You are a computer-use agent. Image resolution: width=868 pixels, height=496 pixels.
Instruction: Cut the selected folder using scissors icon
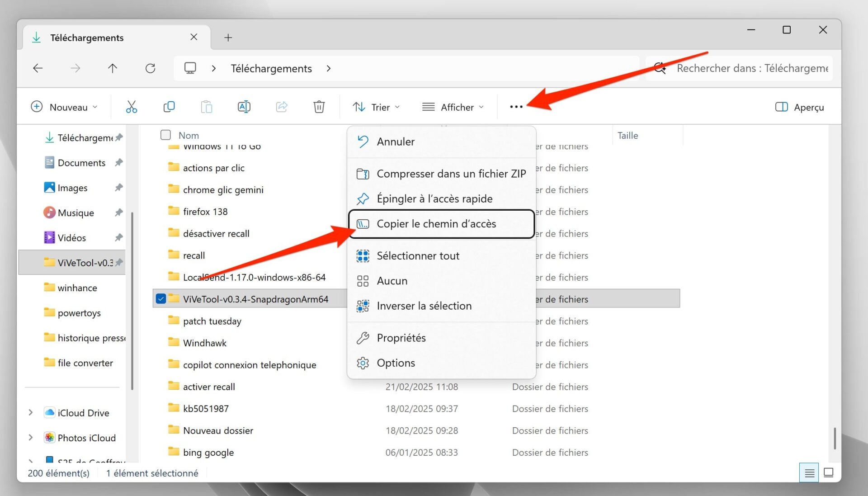point(131,107)
